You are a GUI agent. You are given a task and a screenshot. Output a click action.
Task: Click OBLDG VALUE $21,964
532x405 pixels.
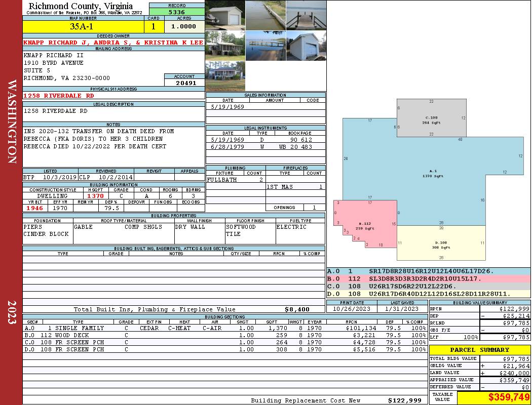[516, 366]
